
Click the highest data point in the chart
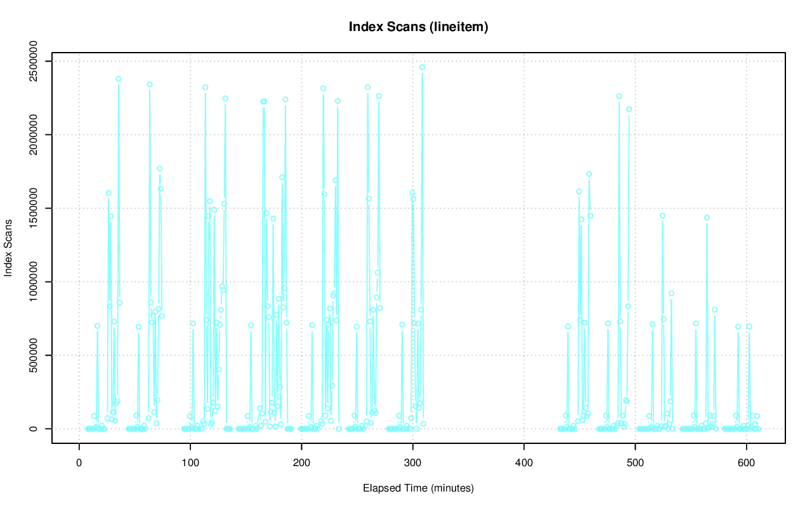coord(422,67)
